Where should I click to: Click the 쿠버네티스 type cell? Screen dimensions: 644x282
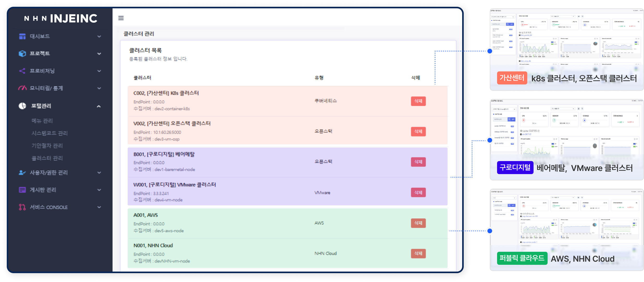326,101
